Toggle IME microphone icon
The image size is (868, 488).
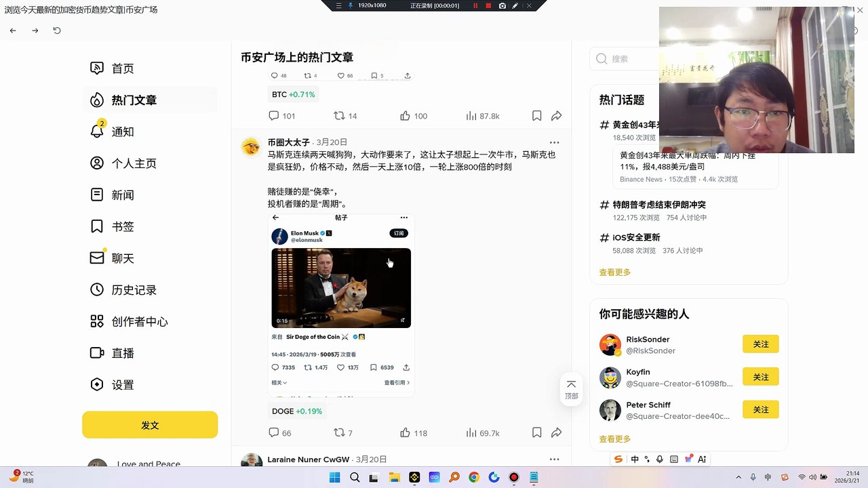point(660,459)
